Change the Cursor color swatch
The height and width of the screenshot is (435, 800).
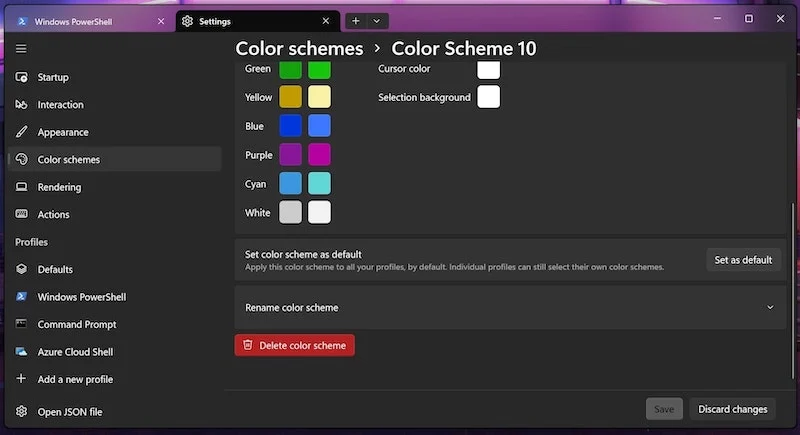[x=488, y=69]
